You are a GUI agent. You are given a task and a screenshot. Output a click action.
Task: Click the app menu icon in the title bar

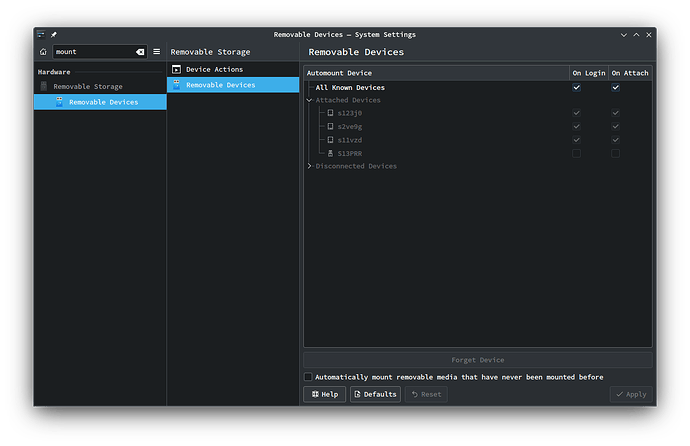pos(41,34)
